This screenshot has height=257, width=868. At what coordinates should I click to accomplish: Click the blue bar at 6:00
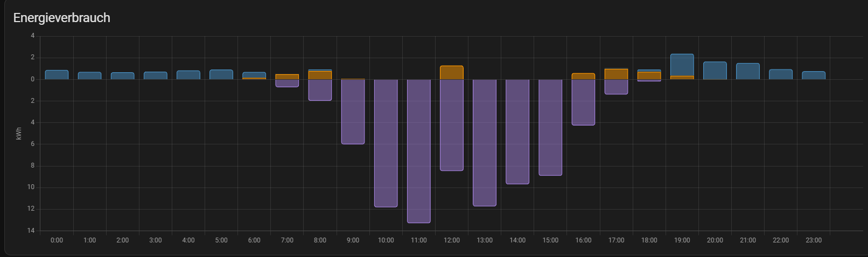tap(254, 75)
